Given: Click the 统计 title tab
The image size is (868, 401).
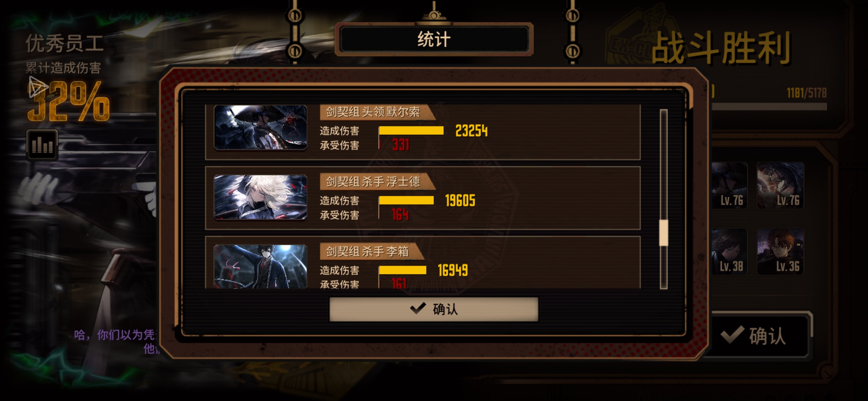Looking at the screenshot, I should [434, 39].
